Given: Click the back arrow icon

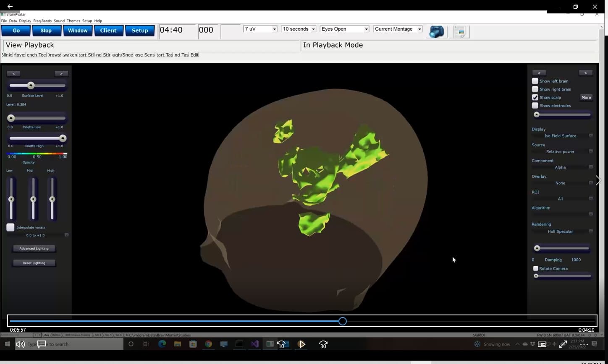Looking at the screenshot, I should point(10,6).
